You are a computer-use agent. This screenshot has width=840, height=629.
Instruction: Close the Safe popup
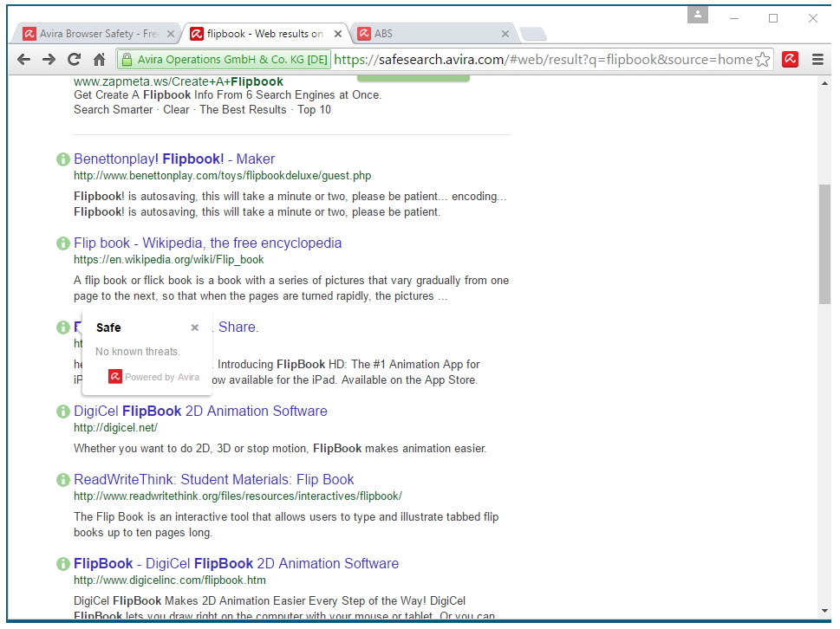195,327
